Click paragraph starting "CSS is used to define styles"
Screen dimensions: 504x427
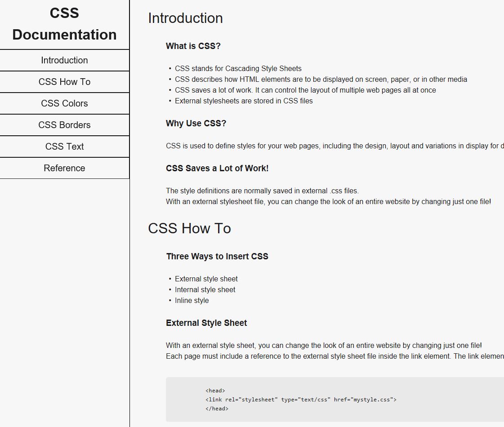click(x=335, y=146)
